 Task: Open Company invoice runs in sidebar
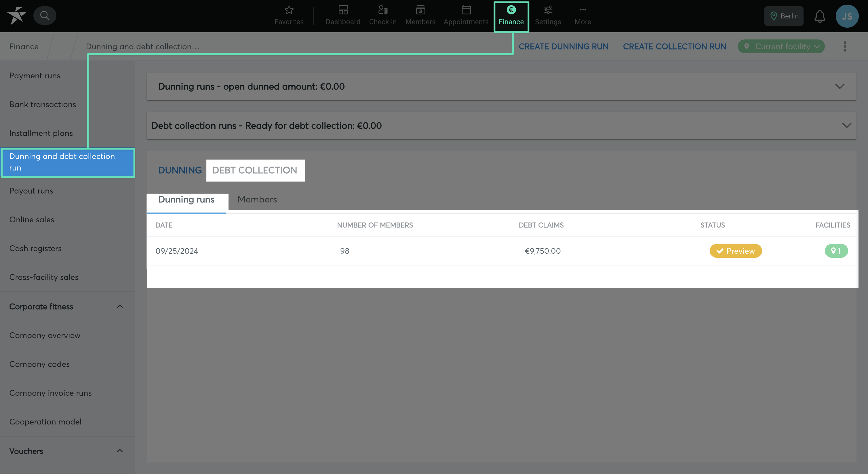[51, 393]
